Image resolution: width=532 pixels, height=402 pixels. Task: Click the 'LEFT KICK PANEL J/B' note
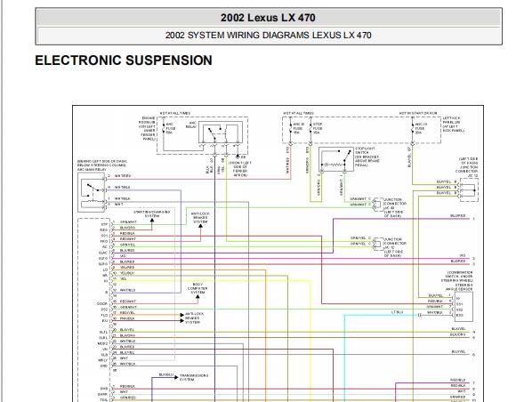point(454,125)
